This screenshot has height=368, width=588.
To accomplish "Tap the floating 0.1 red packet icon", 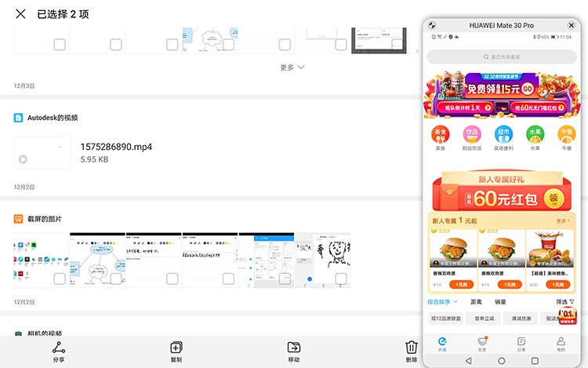I will (568, 316).
